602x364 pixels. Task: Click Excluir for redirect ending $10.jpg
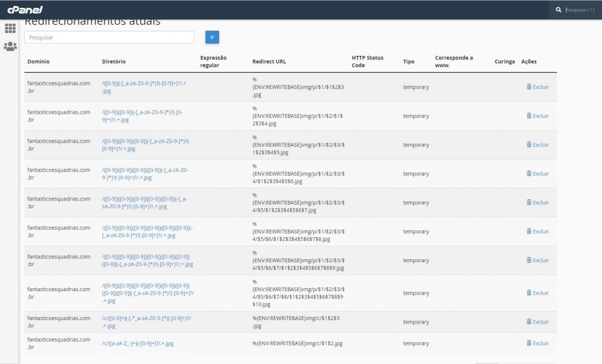(538, 293)
